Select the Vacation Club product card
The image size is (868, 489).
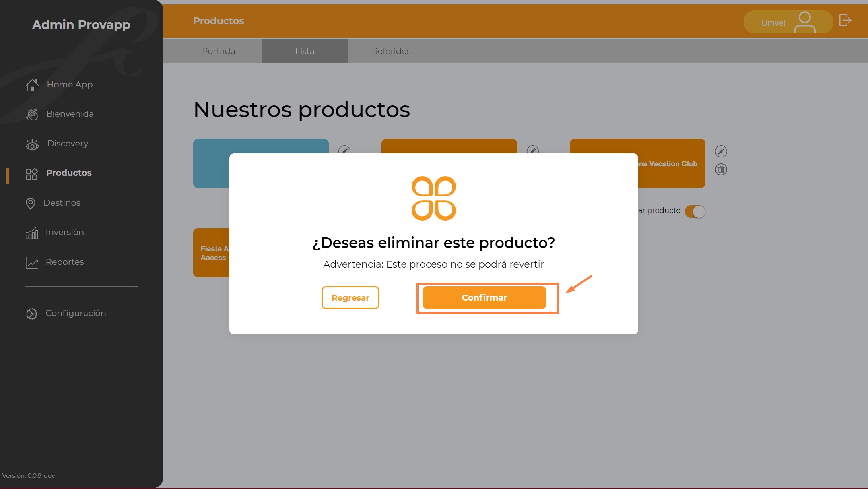coord(672,163)
